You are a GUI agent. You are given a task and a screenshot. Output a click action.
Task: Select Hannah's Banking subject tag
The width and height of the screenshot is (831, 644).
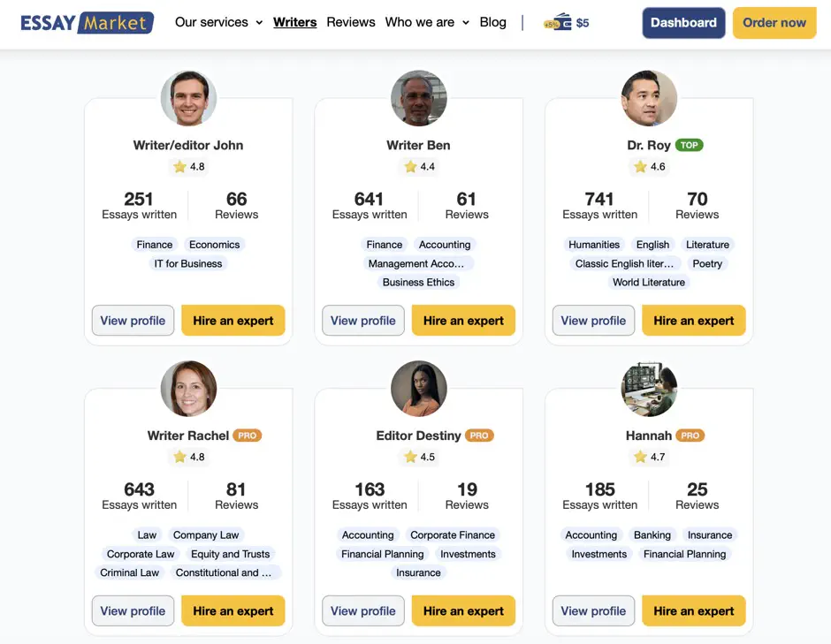point(652,535)
